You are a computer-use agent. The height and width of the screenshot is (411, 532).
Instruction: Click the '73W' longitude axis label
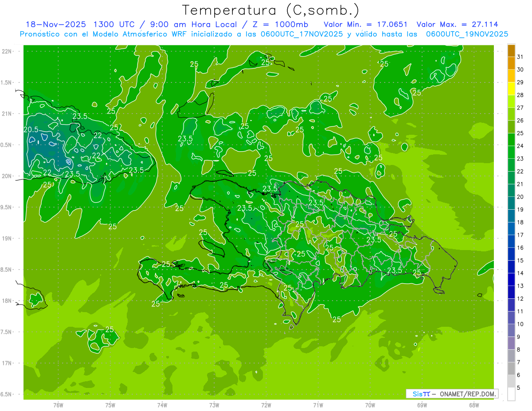point(214,405)
